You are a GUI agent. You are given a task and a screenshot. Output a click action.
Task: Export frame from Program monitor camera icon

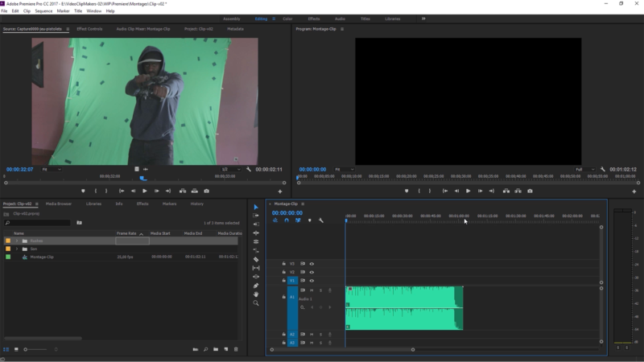coord(530,191)
